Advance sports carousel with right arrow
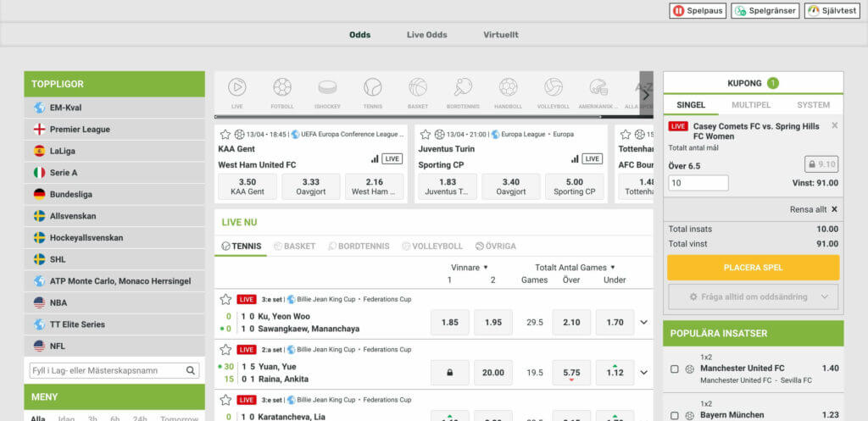This screenshot has height=421, width=868. pyautogui.click(x=646, y=93)
